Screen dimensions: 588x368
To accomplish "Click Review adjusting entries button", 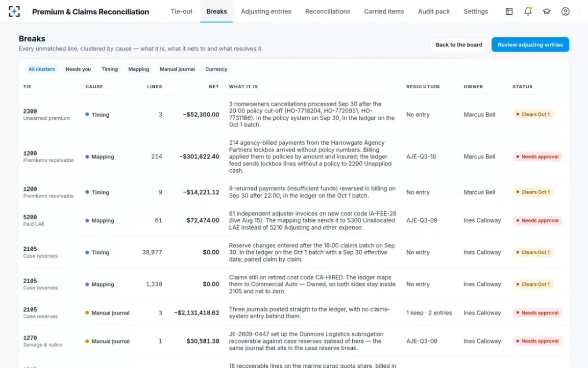I will (530, 45).
